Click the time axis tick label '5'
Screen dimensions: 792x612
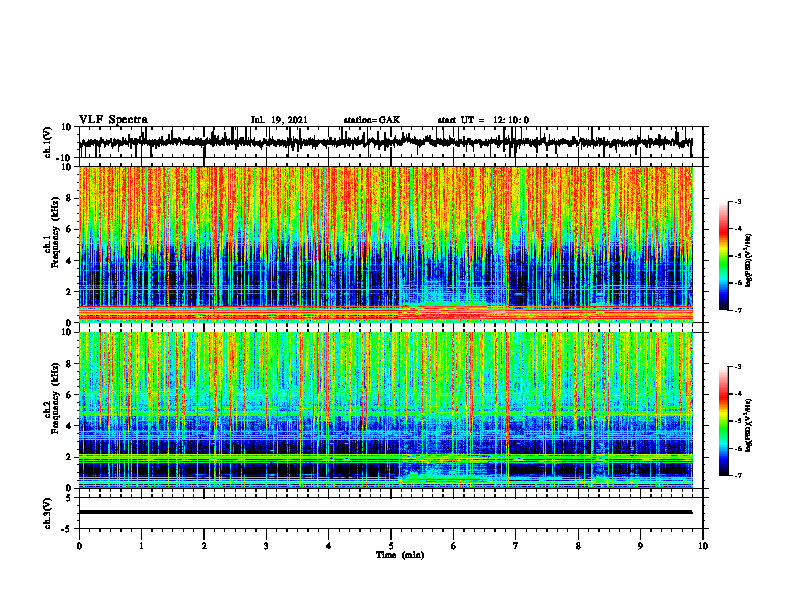[x=391, y=546]
